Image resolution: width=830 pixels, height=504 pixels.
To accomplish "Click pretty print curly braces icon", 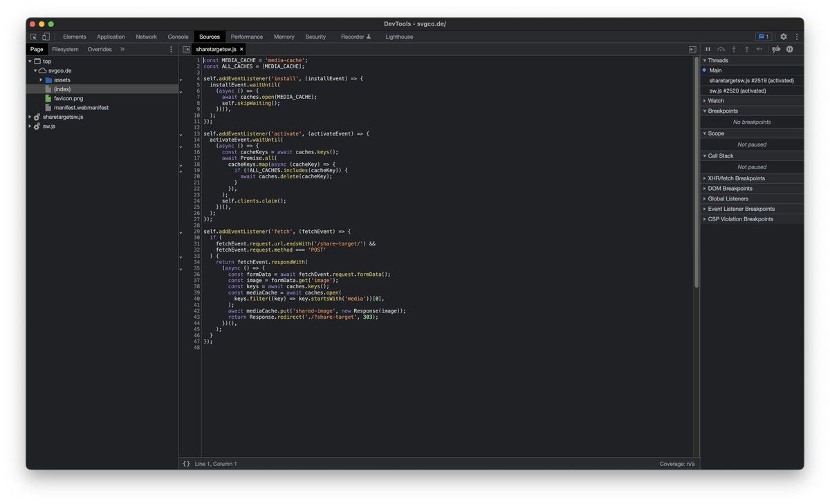I will (186, 464).
